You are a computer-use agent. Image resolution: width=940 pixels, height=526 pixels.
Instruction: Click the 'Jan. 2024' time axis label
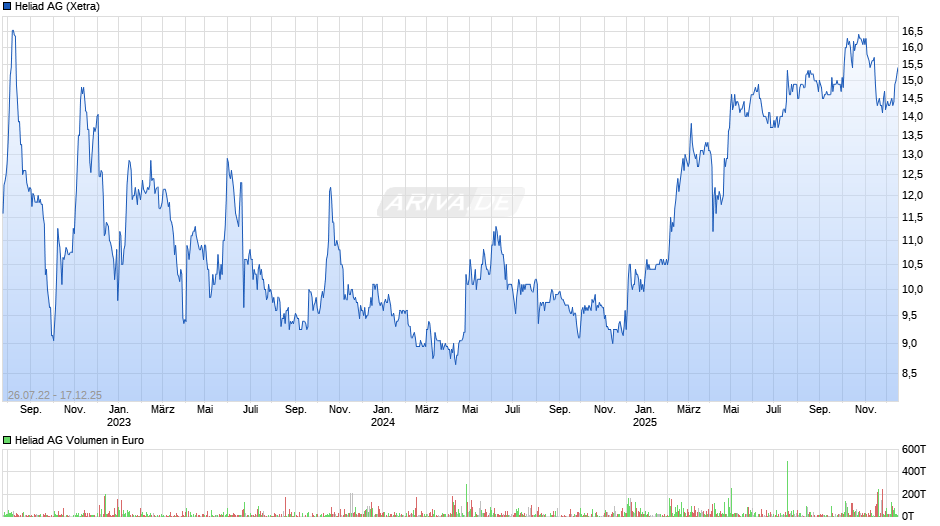[x=382, y=416]
